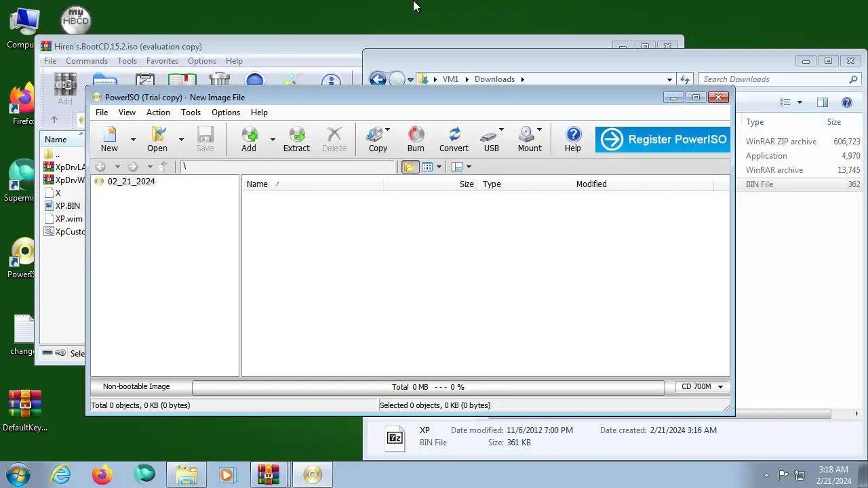
Task: Open the Mount button dropdown arrow
Action: pyautogui.click(x=539, y=129)
